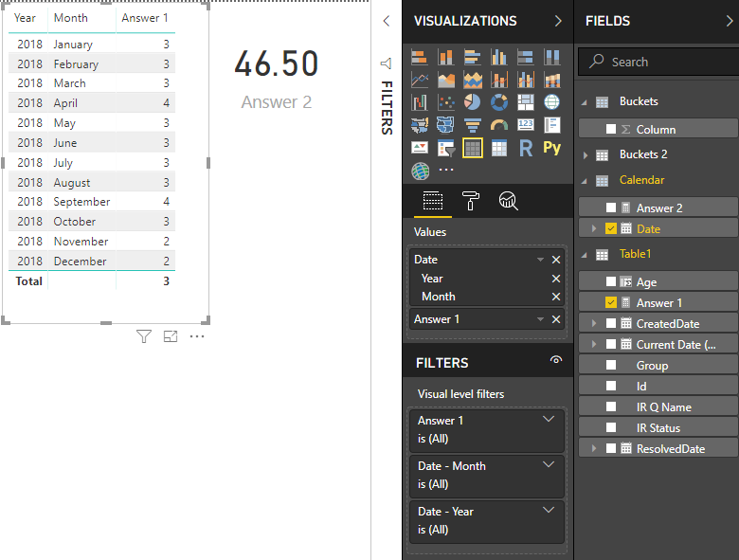Select the Python visual

click(x=552, y=148)
